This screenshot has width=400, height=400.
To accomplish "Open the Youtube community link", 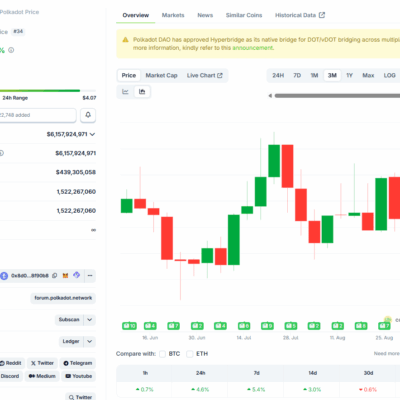I will 79,376.
